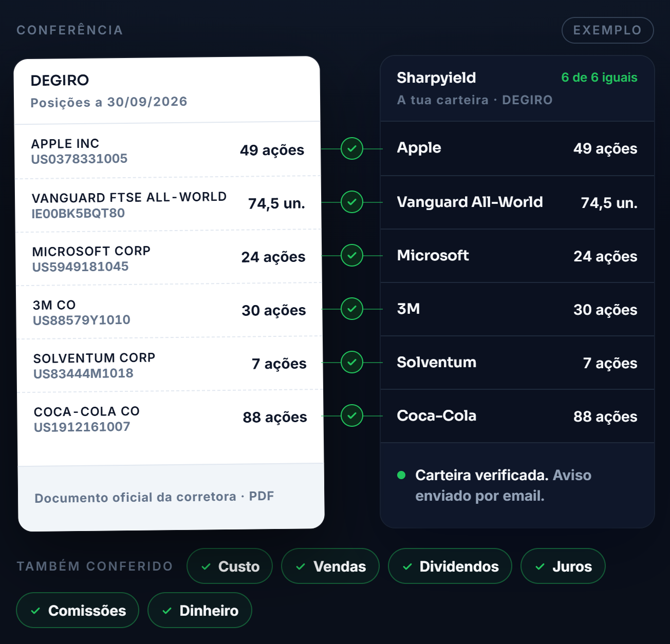Screen dimensions: 670x644
Task: Select the Dividendos verified chip
Action: click(x=450, y=566)
